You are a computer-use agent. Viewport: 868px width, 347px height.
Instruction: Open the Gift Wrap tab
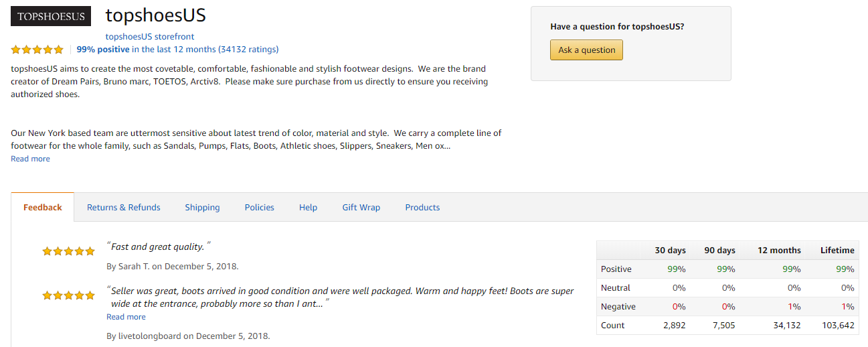click(x=361, y=207)
